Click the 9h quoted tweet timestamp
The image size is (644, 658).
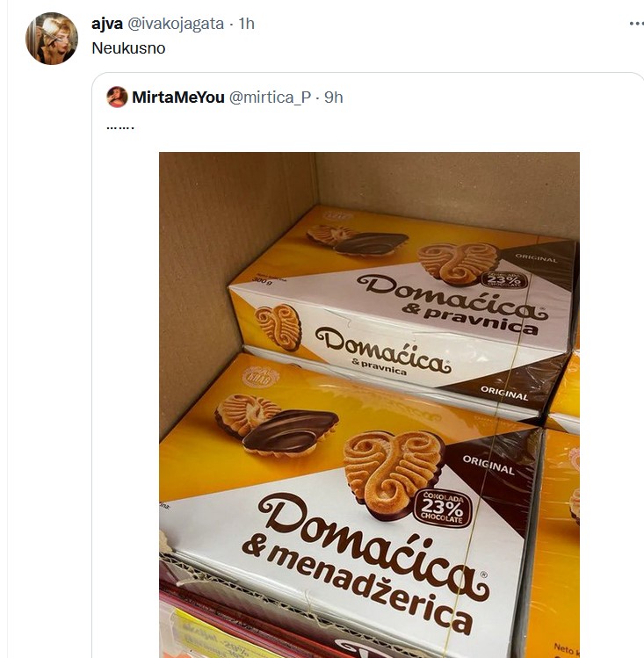click(x=334, y=98)
